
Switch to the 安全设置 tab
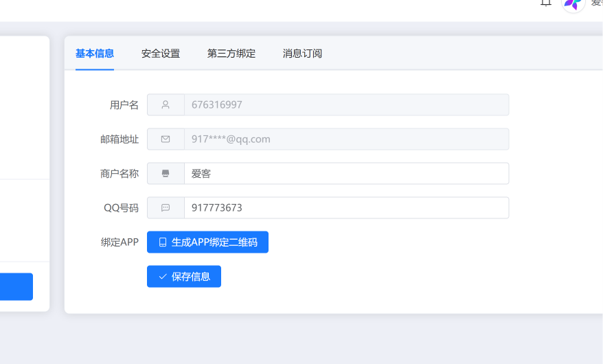click(x=160, y=54)
